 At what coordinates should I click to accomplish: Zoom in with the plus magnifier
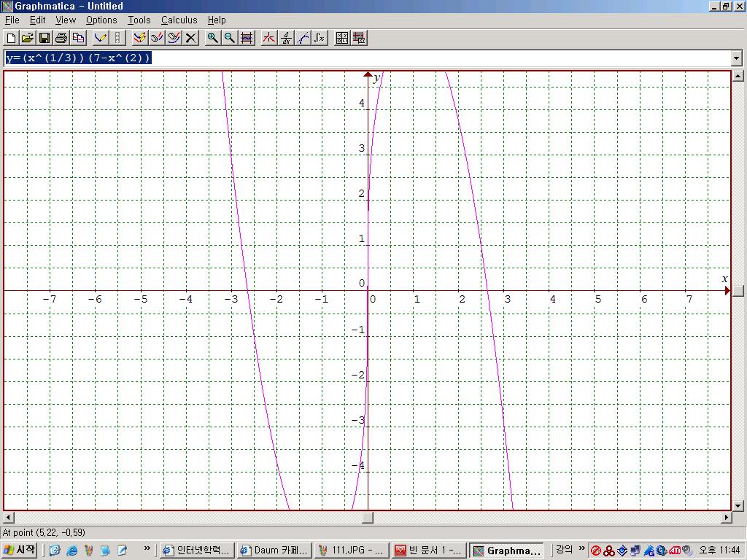click(x=212, y=38)
